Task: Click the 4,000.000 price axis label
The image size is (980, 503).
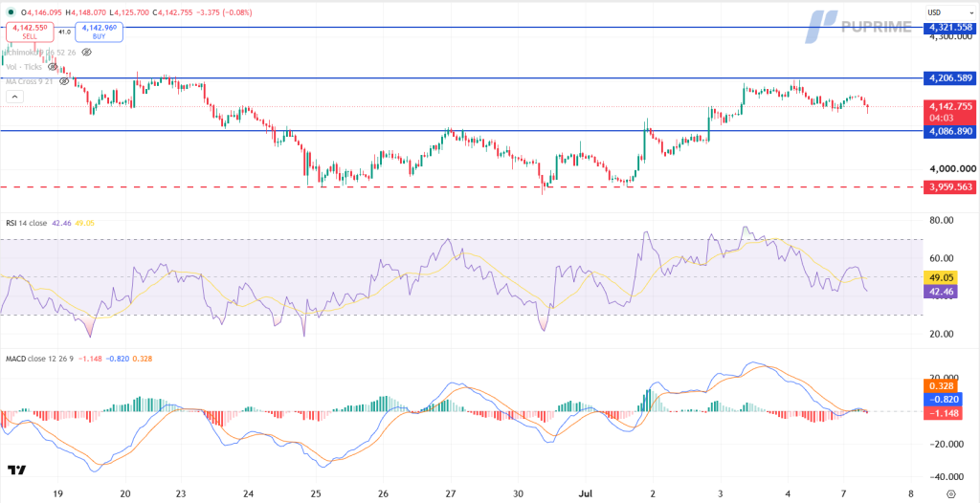Action: (x=950, y=168)
